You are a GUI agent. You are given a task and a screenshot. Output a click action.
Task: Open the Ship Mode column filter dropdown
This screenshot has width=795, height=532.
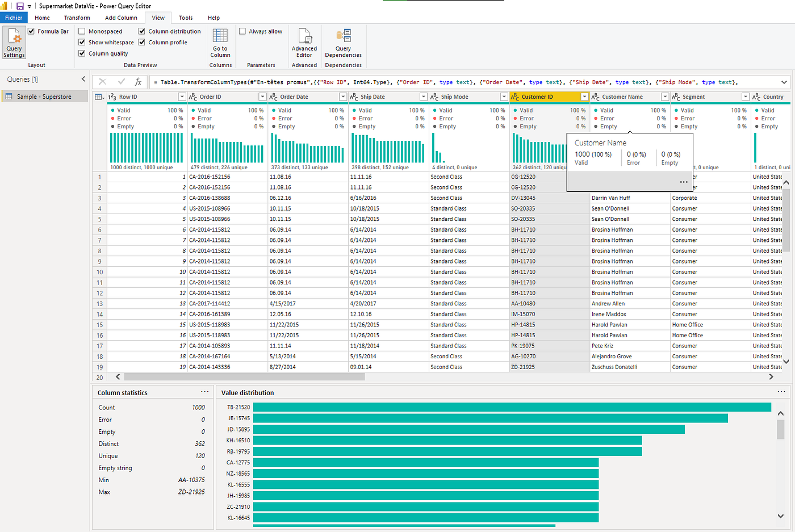(504, 97)
